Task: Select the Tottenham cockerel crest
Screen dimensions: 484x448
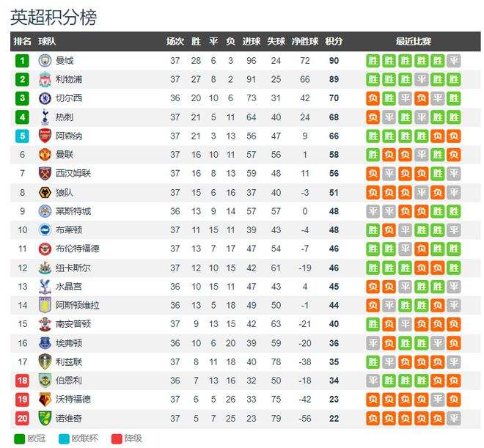Action: click(x=45, y=117)
